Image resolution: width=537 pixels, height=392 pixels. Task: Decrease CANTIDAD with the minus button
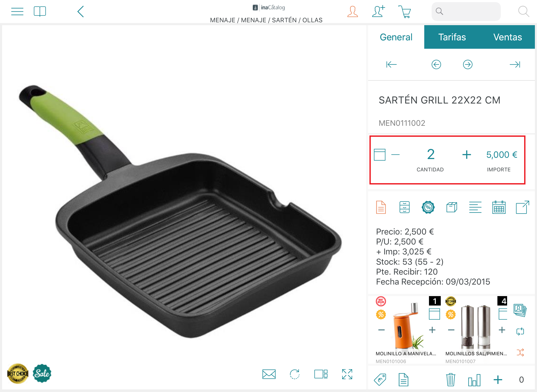[x=395, y=155]
